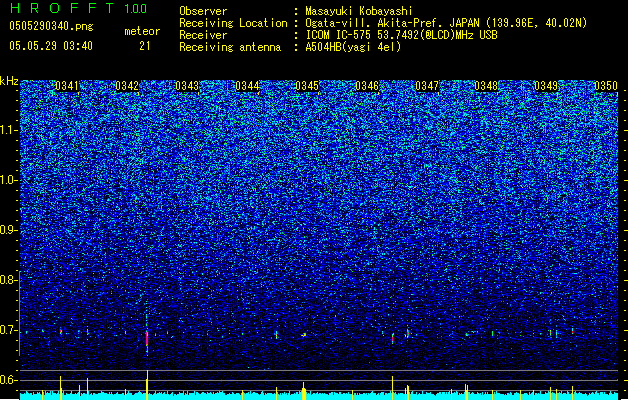Click the 0348 time marker
The height and width of the screenshot is (400, 629).
486,86
